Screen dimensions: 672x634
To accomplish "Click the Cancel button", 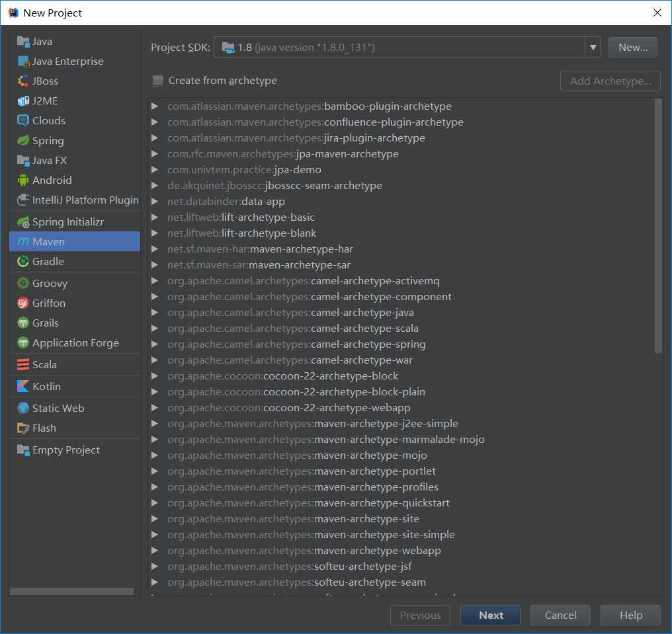I will pyautogui.click(x=561, y=615).
